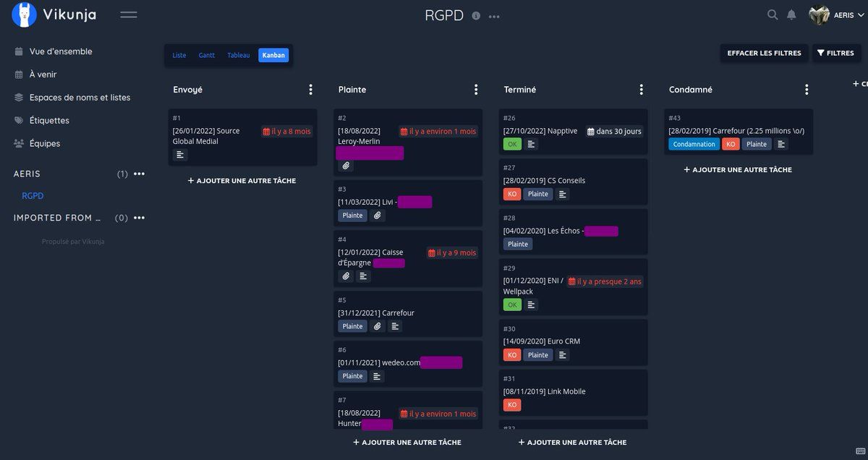Open the AERIS user account menu
The height and width of the screenshot is (460, 868).
835,15
